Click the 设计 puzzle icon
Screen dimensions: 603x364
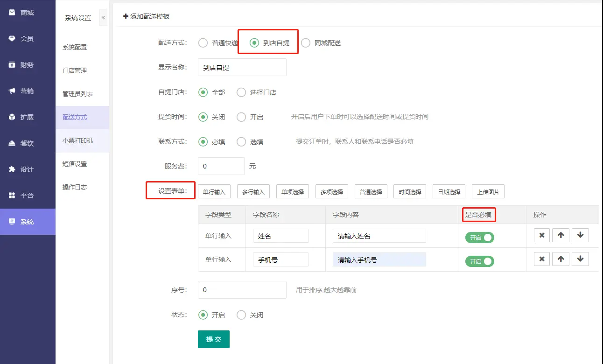coord(12,169)
